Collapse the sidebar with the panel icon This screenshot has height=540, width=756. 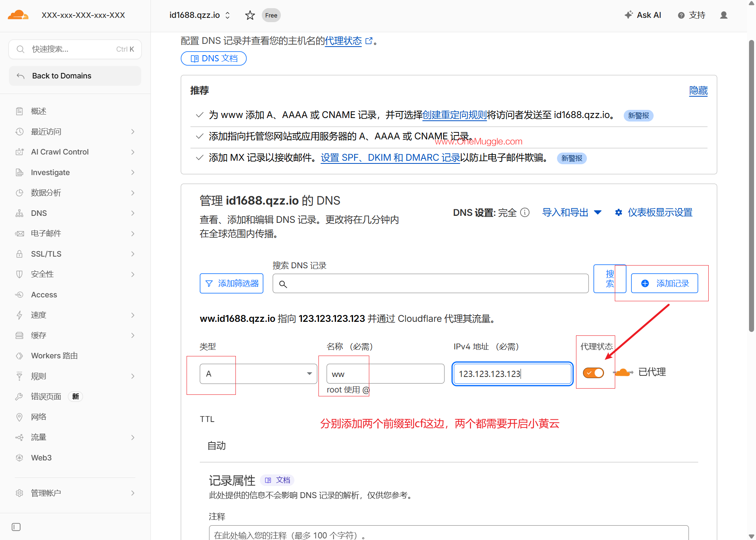coord(16,527)
